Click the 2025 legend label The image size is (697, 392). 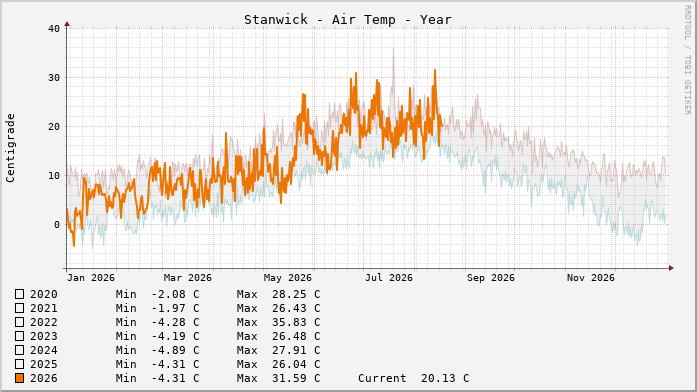coord(44,364)
